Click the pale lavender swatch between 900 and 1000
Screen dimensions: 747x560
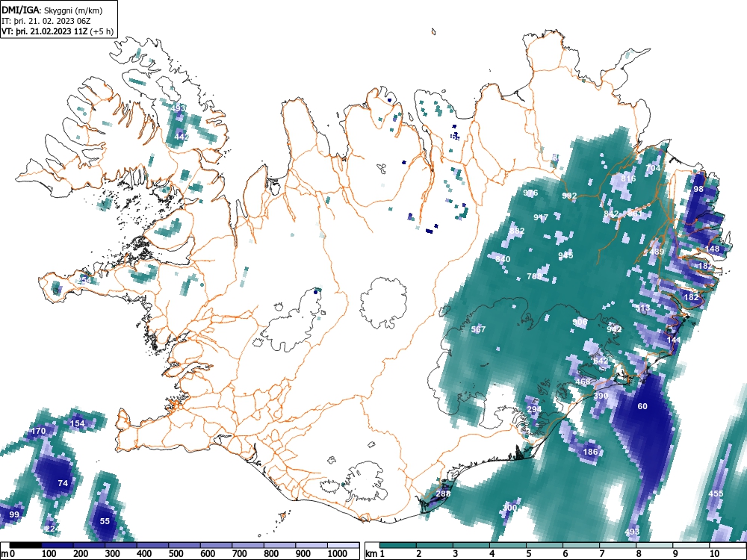click(311, 545)
